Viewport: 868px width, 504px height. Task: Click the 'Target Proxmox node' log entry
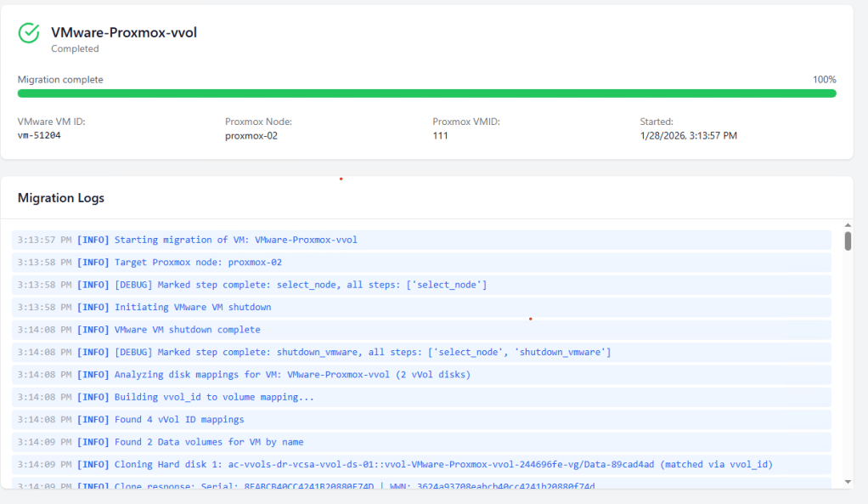point(198,263)
